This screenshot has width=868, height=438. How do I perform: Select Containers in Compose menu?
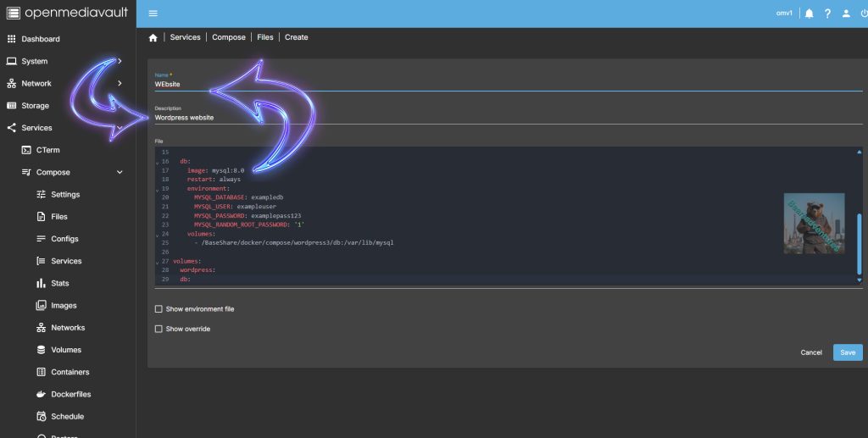70,372
